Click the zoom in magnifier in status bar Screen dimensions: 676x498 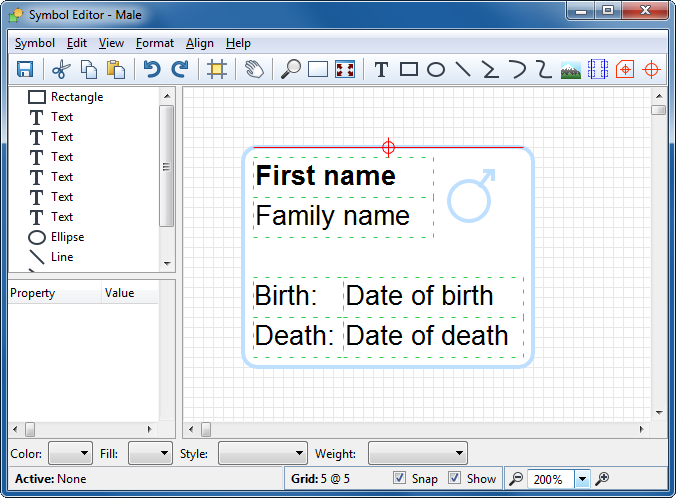point(602,479)
